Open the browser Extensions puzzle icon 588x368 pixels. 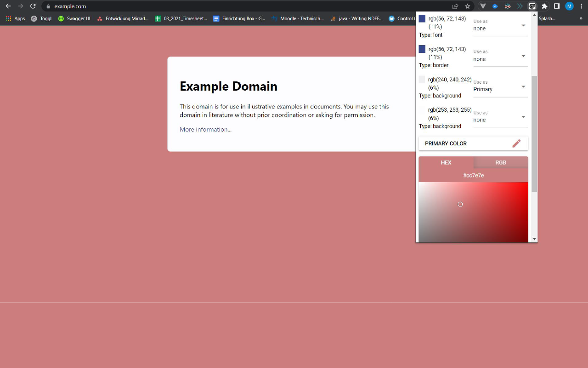pyautogui.click(x=544, y=6)
